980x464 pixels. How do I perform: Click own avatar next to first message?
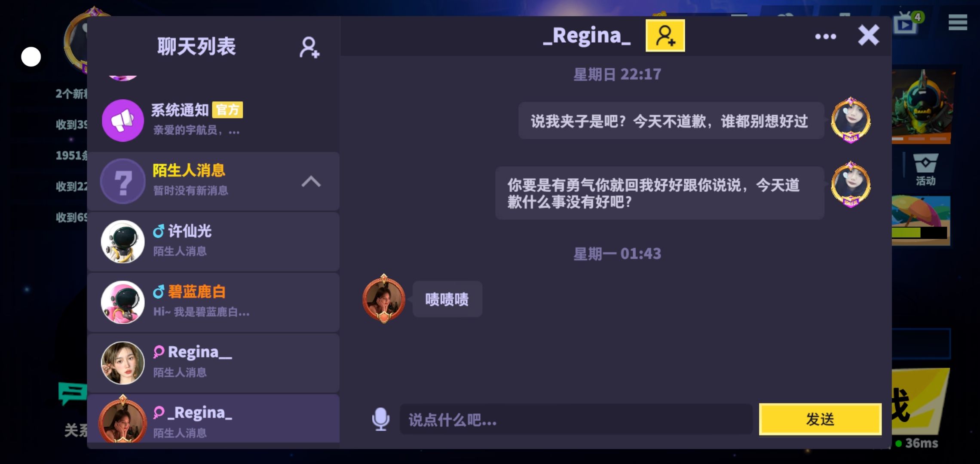[851, 120]
